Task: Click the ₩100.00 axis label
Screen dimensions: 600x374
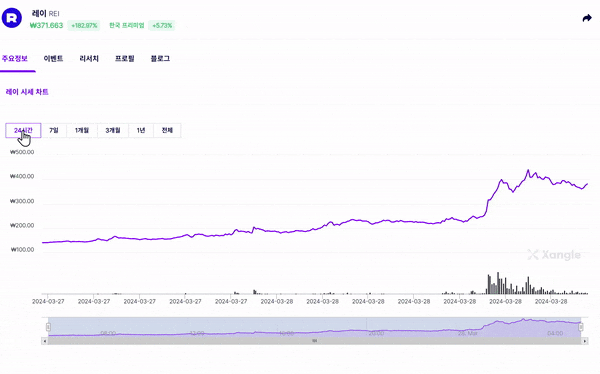Action: click(x=22, y=250)
